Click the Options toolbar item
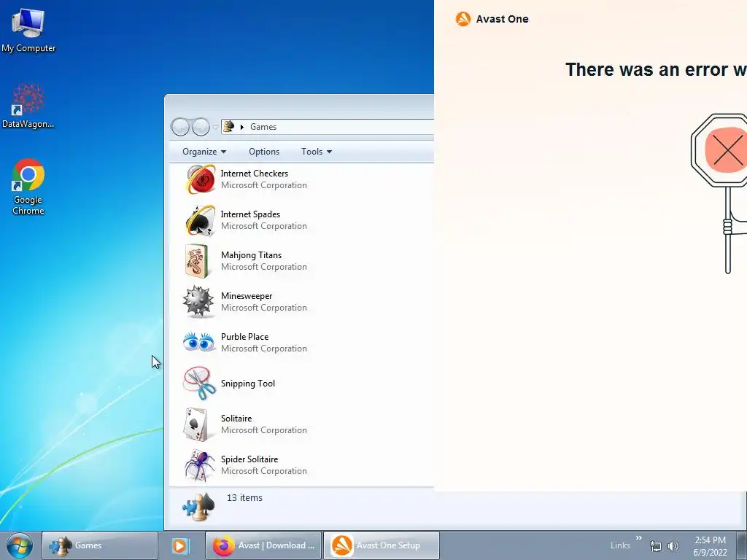 pyautogui.click(x=264, y=152)
